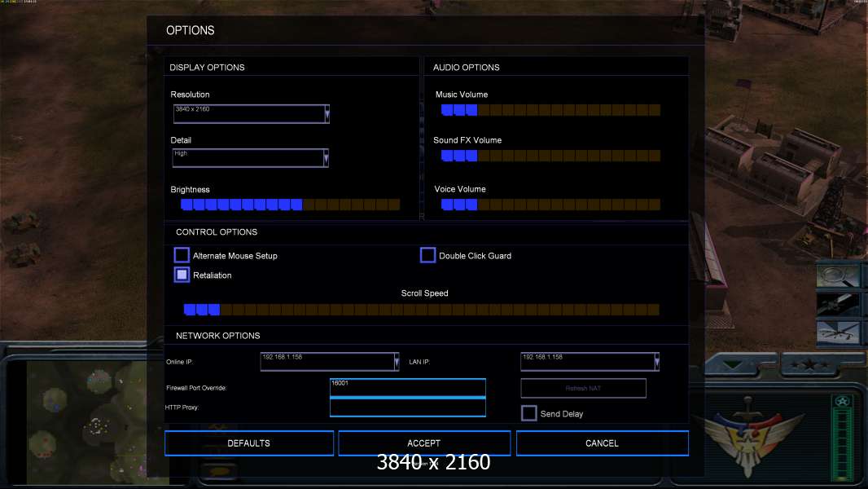The width and height of the screenshot is (868, 489).
Task: Click the drone strike icon in side panel
Action: pyautogui.click(x=838, y=333)
